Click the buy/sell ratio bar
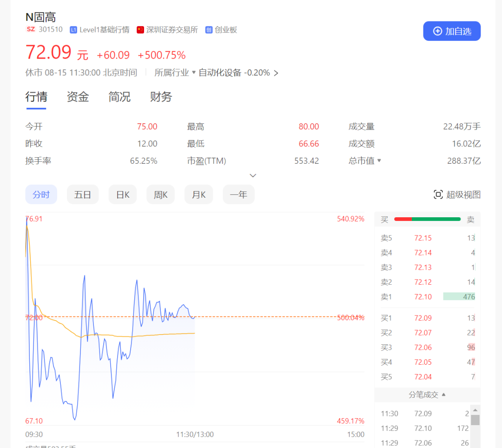The width and height of the screenshot is (502, 448). coord(427,219)
